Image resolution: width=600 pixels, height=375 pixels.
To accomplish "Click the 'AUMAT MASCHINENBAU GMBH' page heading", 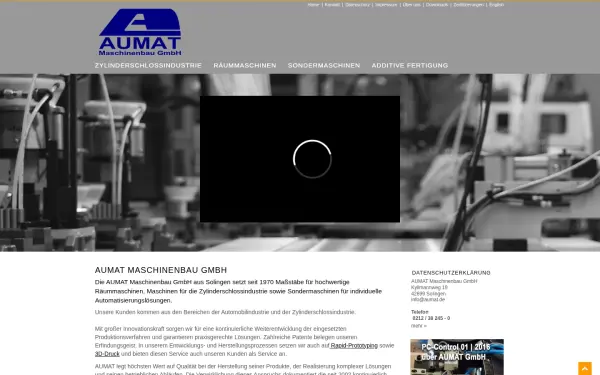I will (x=161, y=270).
